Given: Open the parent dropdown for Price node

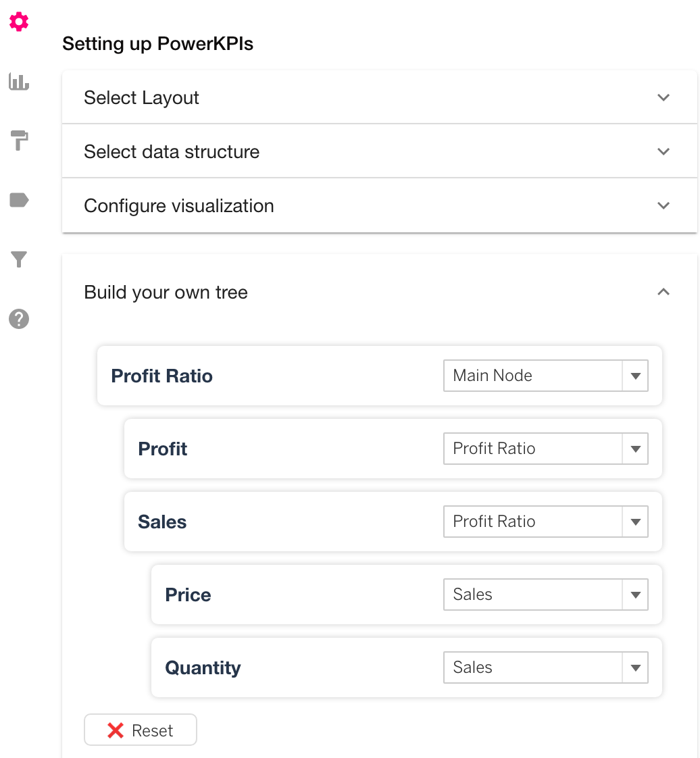Looking at the screenshot, I should (x=546, y=595).
